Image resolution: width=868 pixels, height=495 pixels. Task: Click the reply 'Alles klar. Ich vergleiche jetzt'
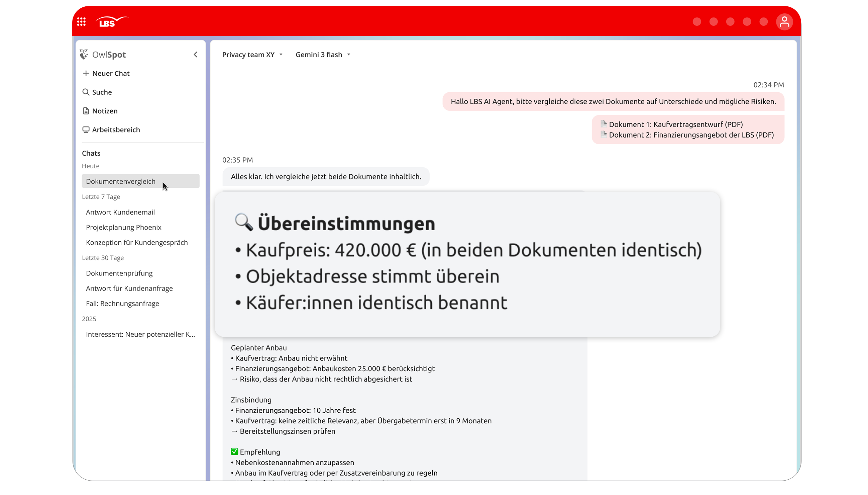(x=326, y=177)
